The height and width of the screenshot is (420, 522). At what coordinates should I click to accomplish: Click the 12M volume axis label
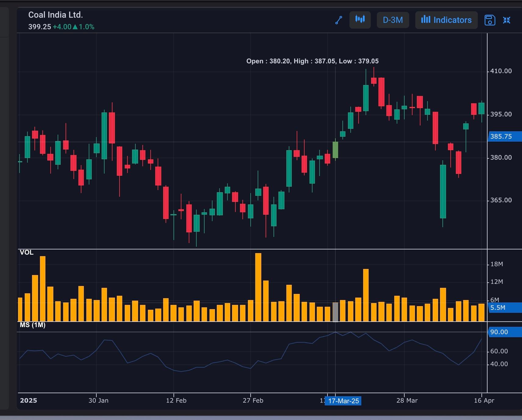click(x=497, y=282)
